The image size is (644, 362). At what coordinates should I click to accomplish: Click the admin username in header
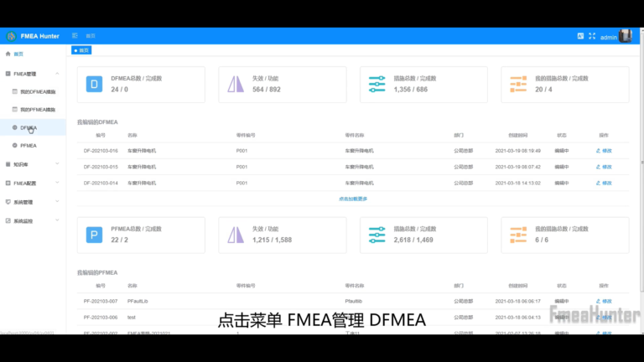pyautogui.click(x=608, y=38)
